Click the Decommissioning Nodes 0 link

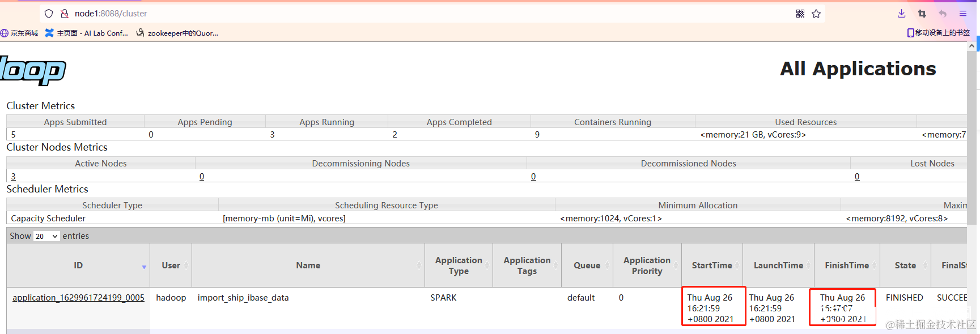[202, 177]
